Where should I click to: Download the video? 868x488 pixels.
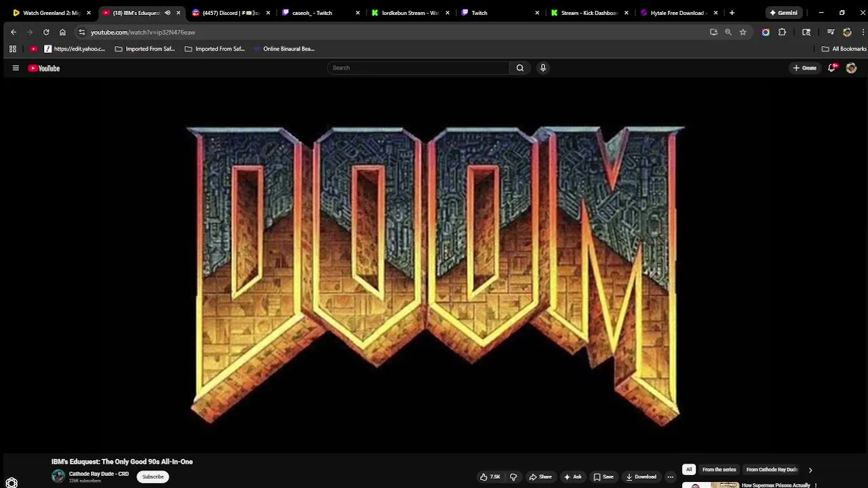click(x=641, y=476)
